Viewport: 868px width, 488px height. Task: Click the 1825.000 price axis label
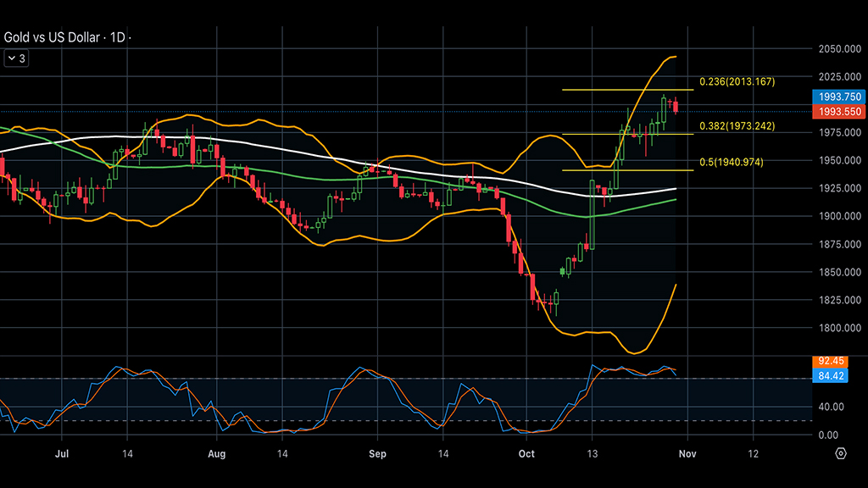(840, 300)
